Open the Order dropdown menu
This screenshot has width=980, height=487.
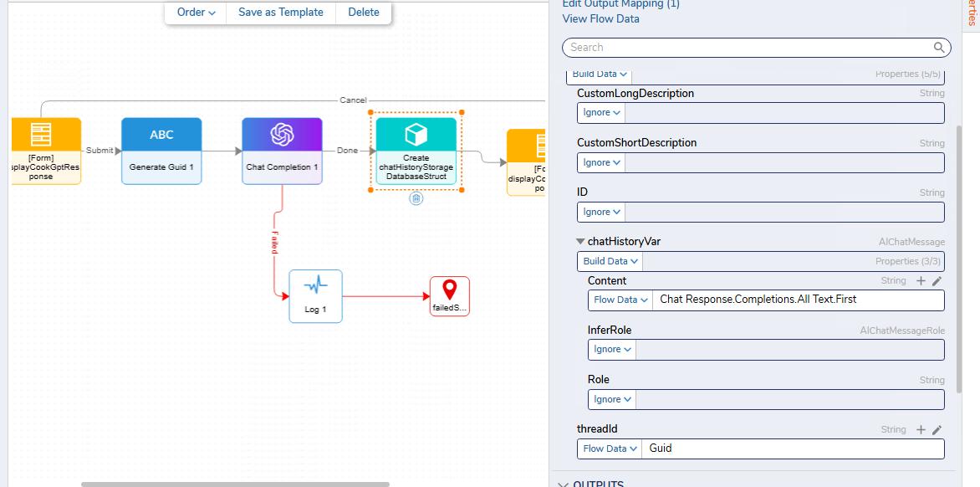(x=197, y=13)
